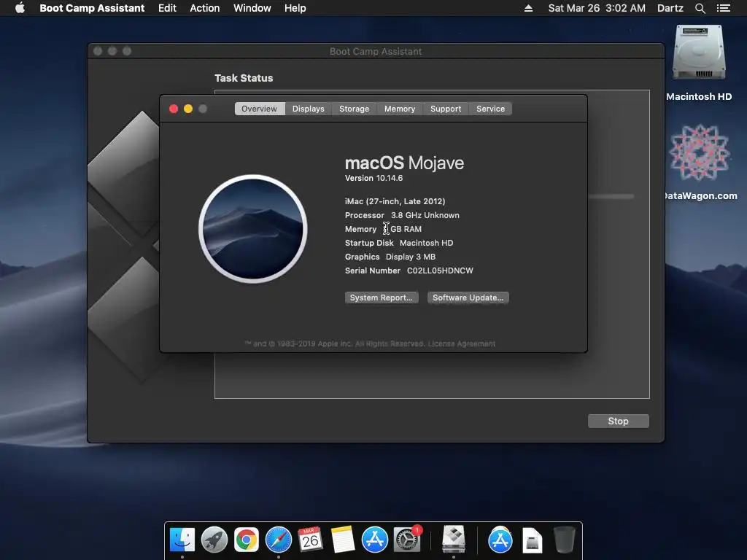
Task: Switch to the Displays tab
Action: click(x=309, y=109)
